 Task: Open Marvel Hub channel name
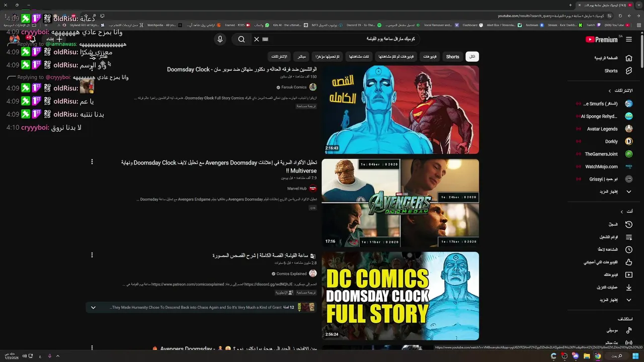point(297,189)
